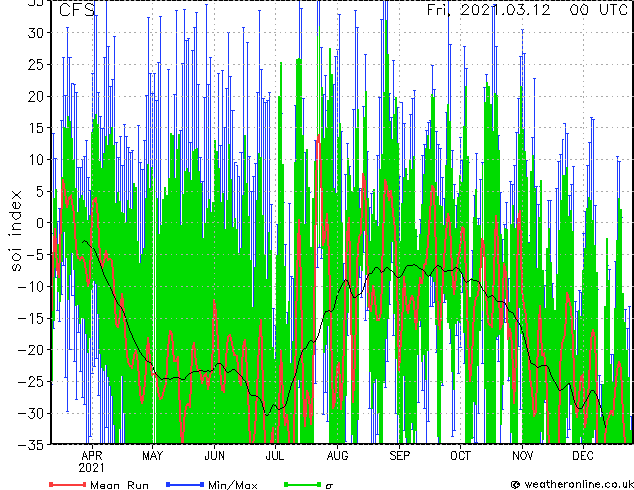The height and width of the screenshot is (490, 634).
Task: Select the OCT month label
Action: click(460, 456)
